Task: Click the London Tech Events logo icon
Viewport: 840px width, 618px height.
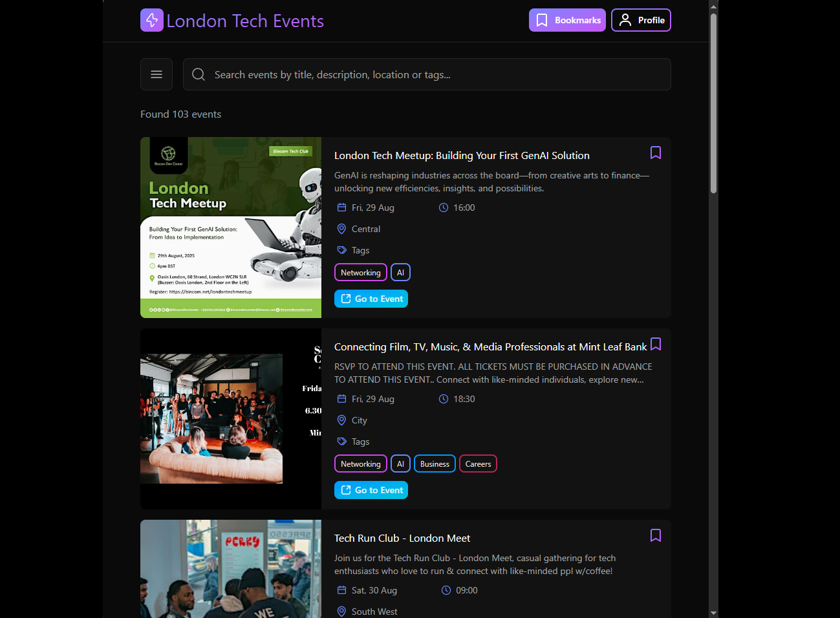Action: coord(152,20)
